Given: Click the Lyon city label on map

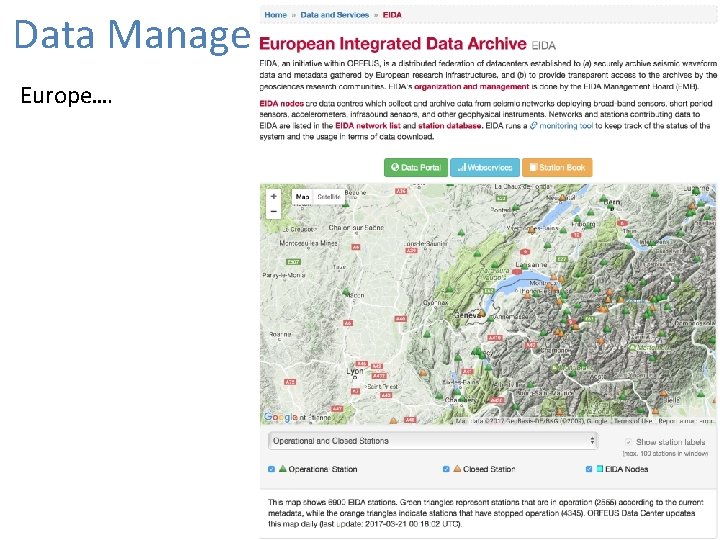Looking at the screenshot, I should pos(354,371).
